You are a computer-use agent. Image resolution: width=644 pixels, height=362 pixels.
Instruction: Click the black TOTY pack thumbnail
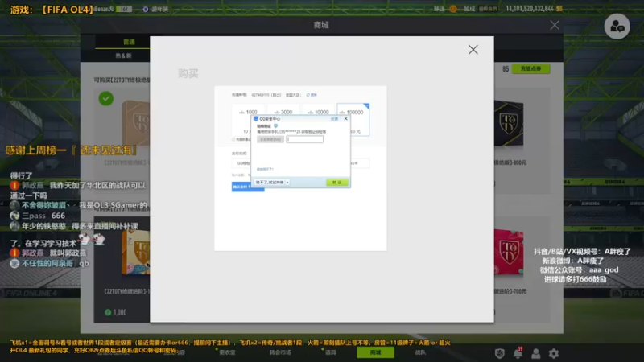[x=509, y=123]
